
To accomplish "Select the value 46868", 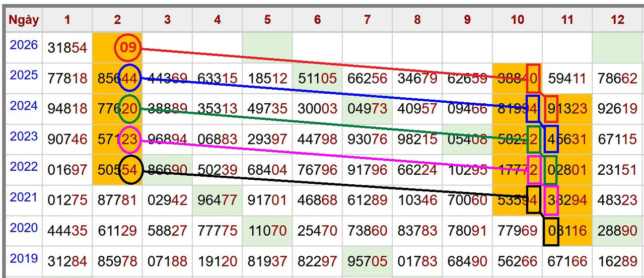I will (x=317, y=200).
